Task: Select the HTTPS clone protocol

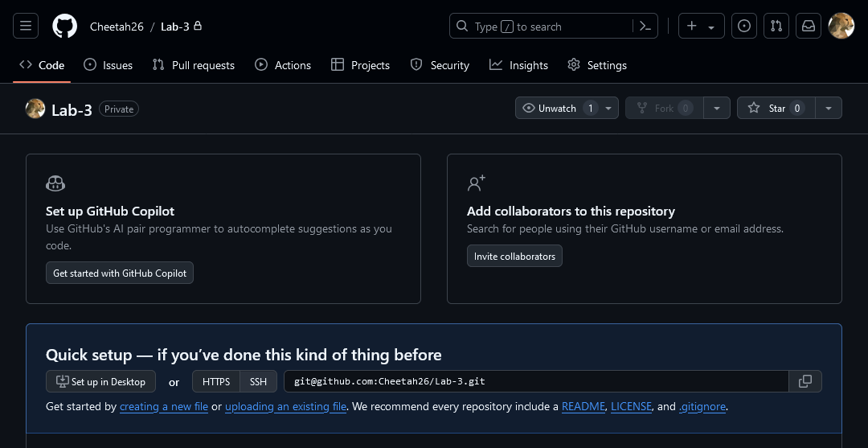Action: (216, 381)
